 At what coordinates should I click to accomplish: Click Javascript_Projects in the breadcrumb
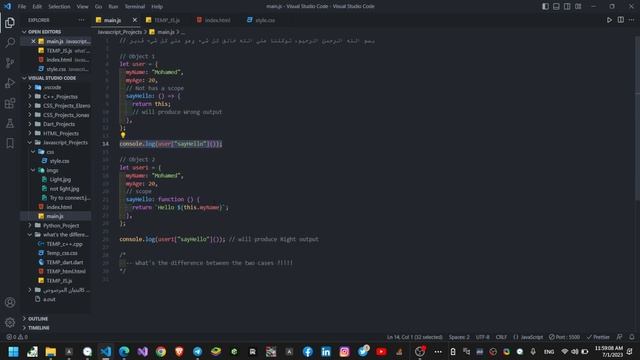pos(120,32)
